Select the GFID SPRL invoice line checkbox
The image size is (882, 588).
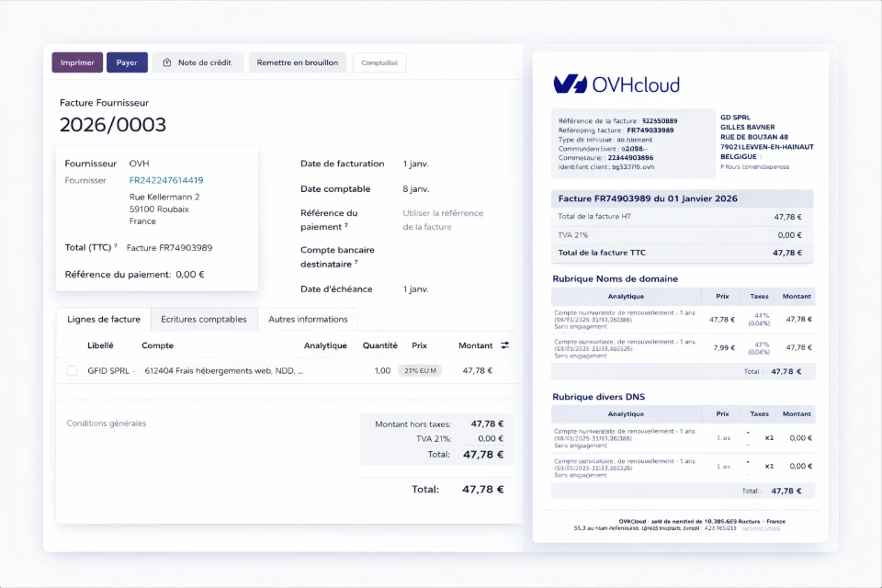coord(72,371)
